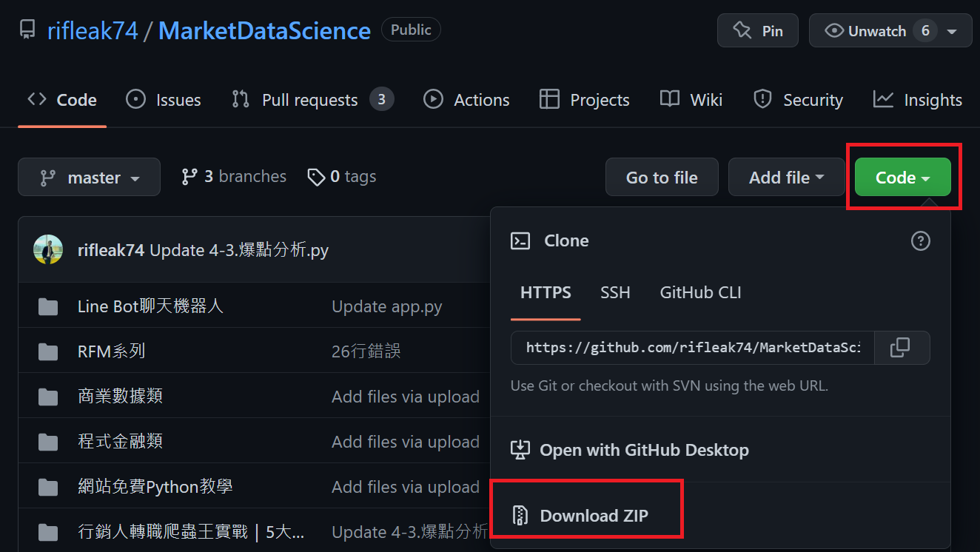Image resolution: width=980 pixels, height=552 pixels.
Task: Open the Wiki tab
Action: (x=691, y=100)
